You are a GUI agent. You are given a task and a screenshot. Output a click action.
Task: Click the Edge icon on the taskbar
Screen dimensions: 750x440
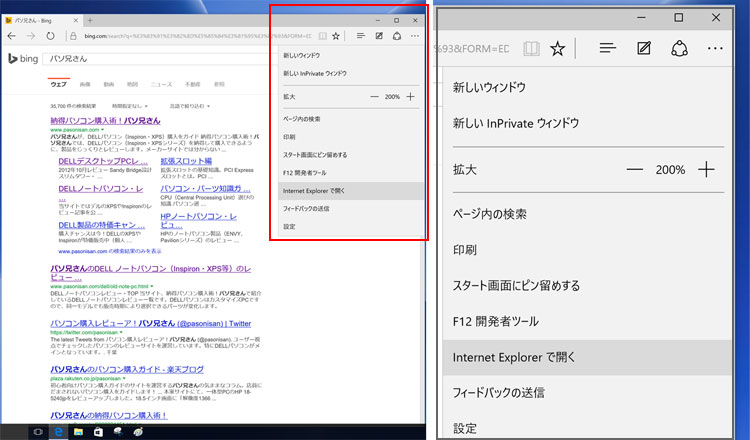[x=58, y=432]
